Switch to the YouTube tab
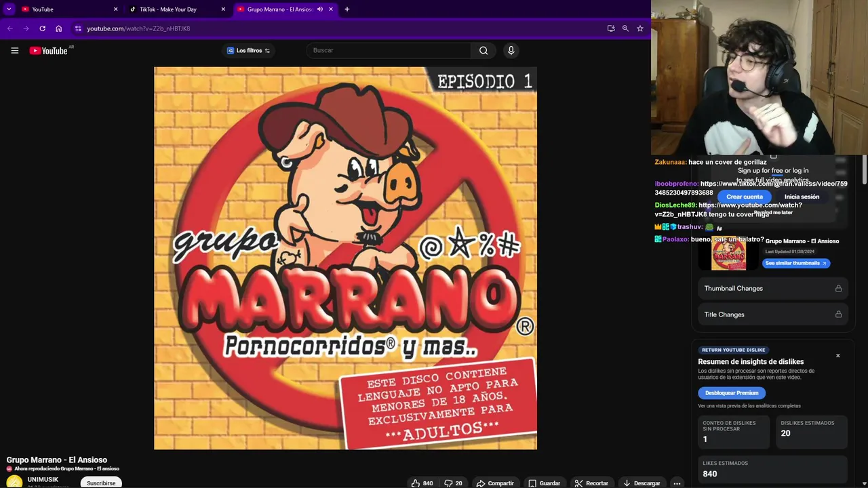This screenshot has width=868, height=488. pyautogui.click(x=68, y=9)
